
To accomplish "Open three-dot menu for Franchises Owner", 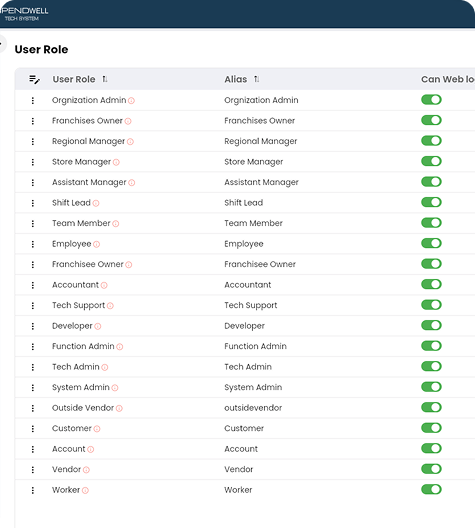I will click(33, 121).
